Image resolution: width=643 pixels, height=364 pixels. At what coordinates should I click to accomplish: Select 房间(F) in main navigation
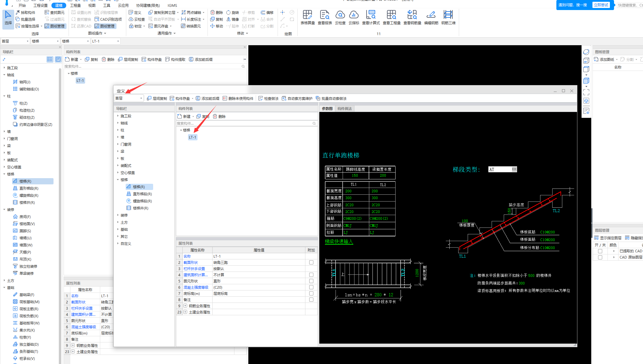click(x=22, y=217)
